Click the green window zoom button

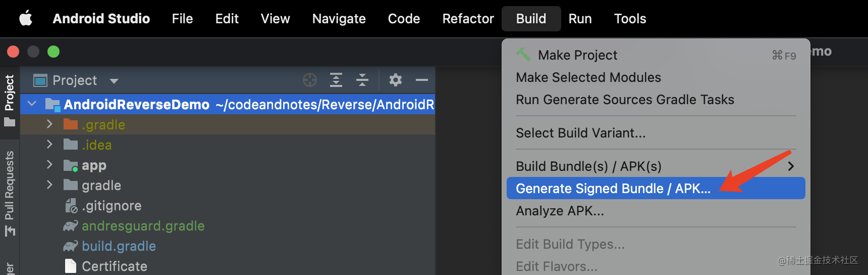[53, 52]
